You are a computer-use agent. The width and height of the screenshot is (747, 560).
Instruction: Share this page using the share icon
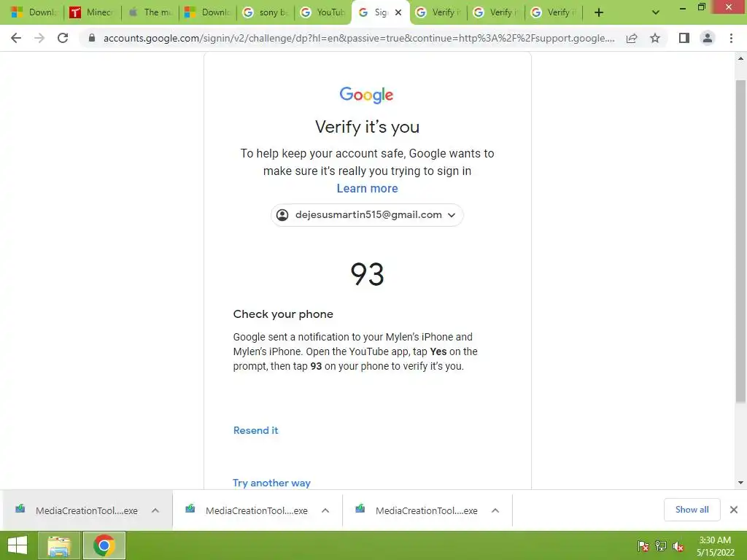point(632,38)
